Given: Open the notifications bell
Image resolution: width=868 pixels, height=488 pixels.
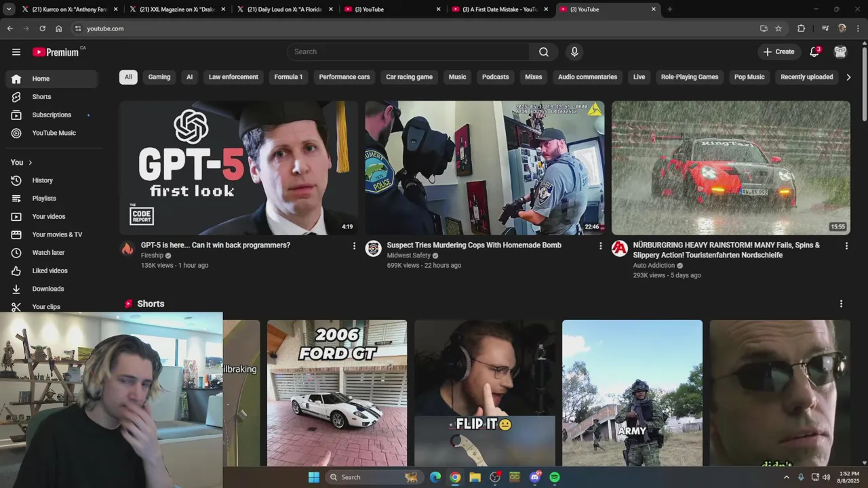Looking at the screenshot, I should click(814, 52).
